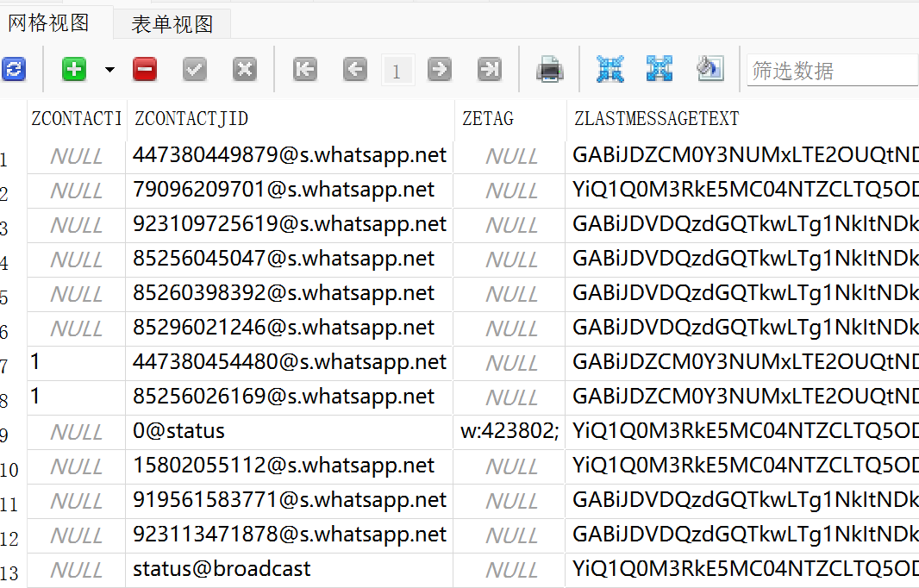Viewport: 919px width, 588px height.
Task: Select cell 85256026169@s.whatsapp.net
Action: [289, 398]
